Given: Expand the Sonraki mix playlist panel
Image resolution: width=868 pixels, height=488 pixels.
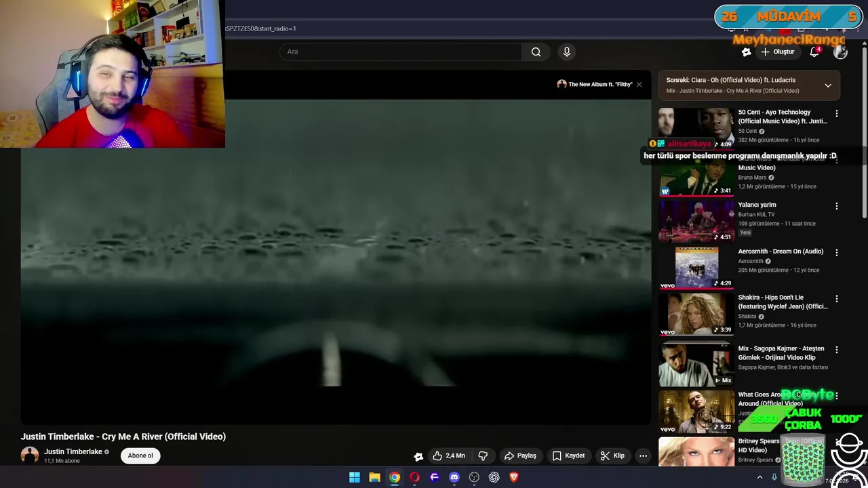Looking at the screenshot, I should 828,85.
